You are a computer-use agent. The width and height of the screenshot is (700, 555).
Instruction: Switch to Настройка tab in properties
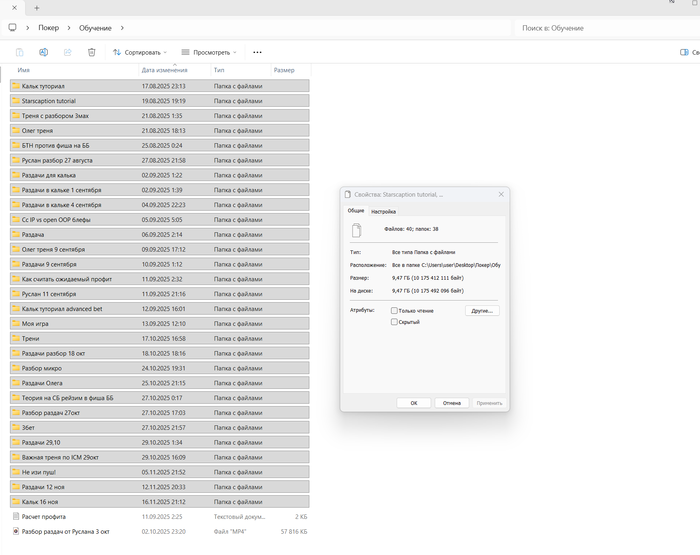tap(383, 212)
